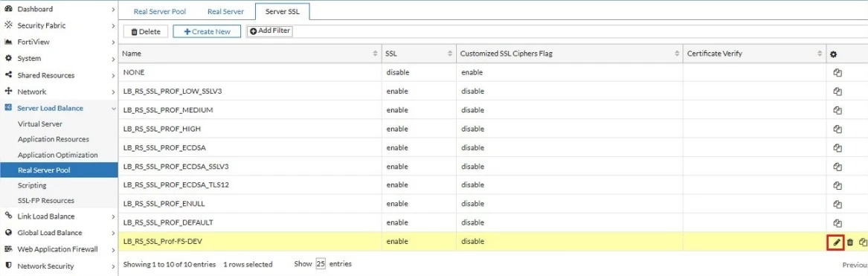Viewport: 868px width, 276px height.
Task: Click the Security Fabric sidebar icon
Action: pyautogui.click(x=8, y=25)
